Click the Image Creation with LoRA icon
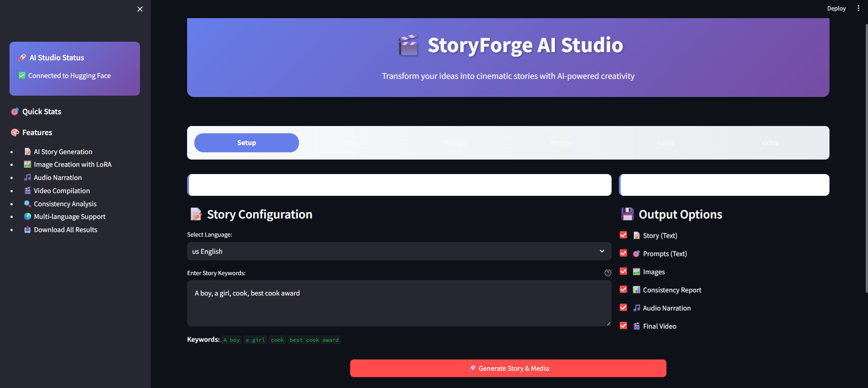868x388 pixels. [x=28, y=164]
